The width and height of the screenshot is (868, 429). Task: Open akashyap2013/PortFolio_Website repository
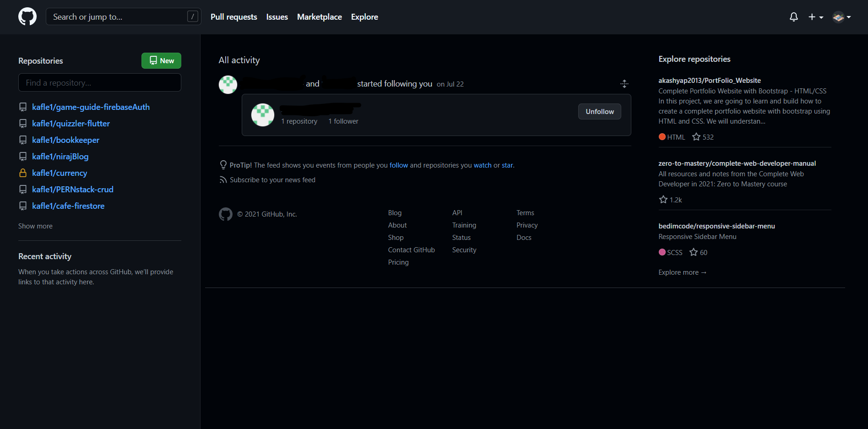(710, 81)
